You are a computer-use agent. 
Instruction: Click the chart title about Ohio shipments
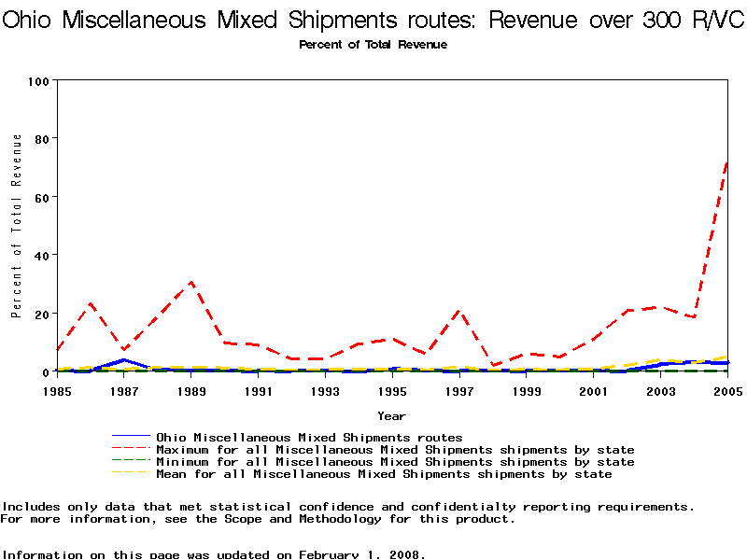tap(373, 21)
